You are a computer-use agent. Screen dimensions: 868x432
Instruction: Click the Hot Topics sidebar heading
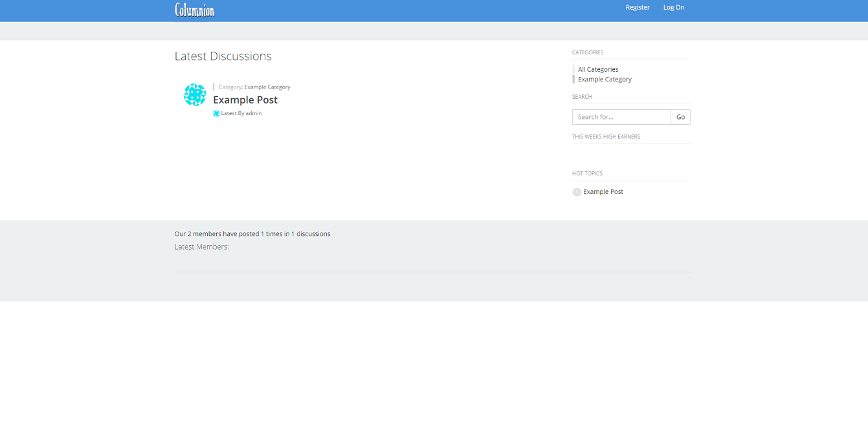[587, 174]
